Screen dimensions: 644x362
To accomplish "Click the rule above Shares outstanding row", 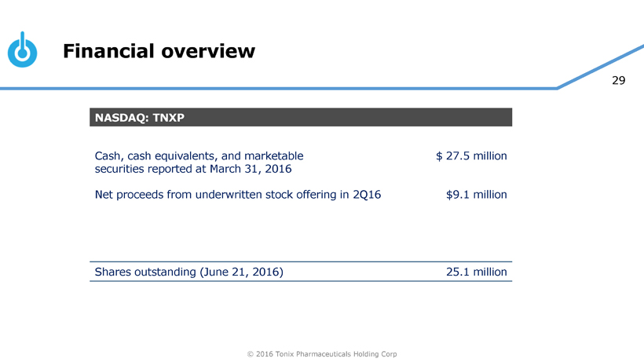I will tap(301, 261).
